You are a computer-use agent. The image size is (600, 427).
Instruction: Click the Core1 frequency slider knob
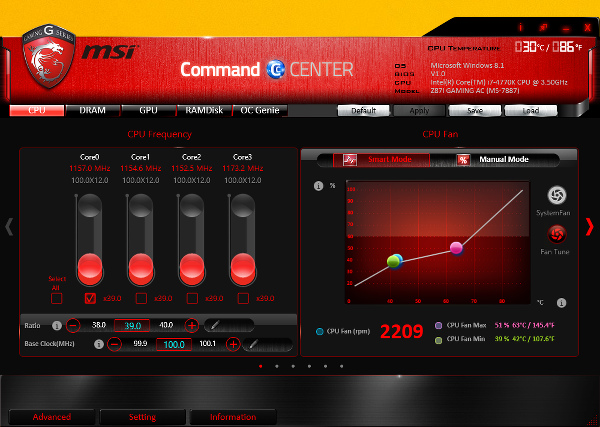[x=141, y=268]
